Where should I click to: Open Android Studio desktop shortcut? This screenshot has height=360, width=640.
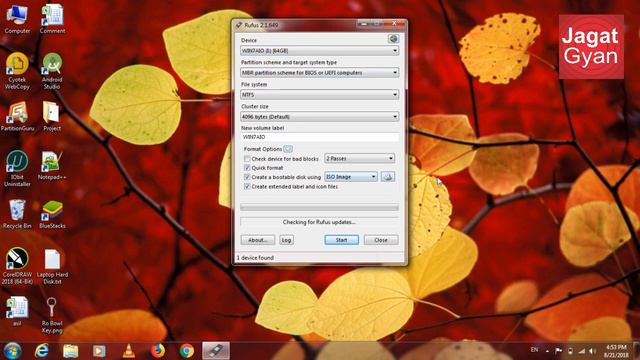pos(52,71)
